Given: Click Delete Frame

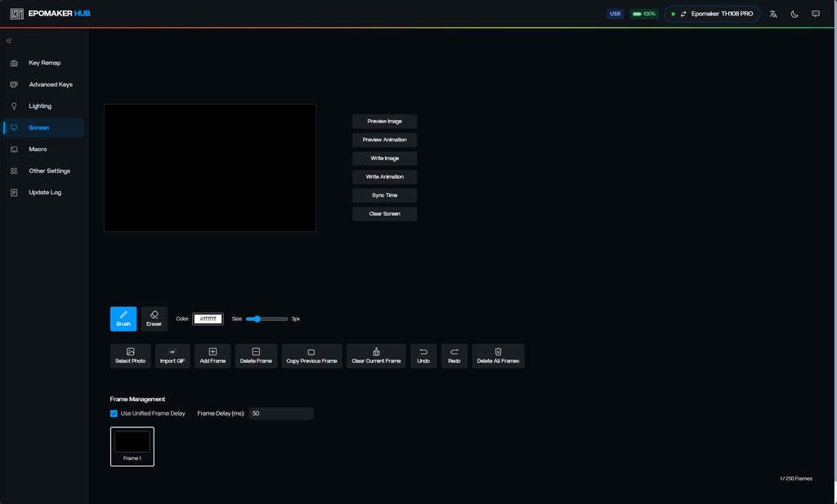Looking at the screenshot, I should click(x=256, y=356).
